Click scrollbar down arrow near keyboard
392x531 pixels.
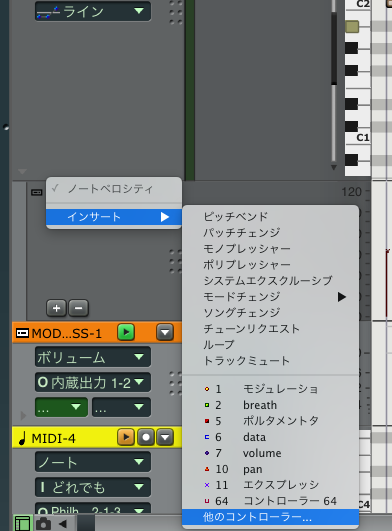click(x=334, y=167)
